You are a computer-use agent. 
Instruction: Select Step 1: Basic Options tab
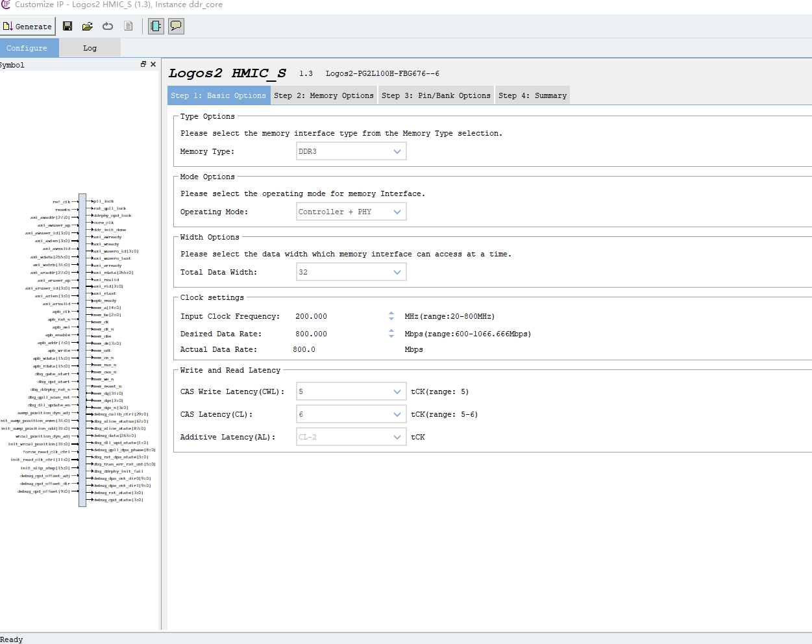click(219, 95)
